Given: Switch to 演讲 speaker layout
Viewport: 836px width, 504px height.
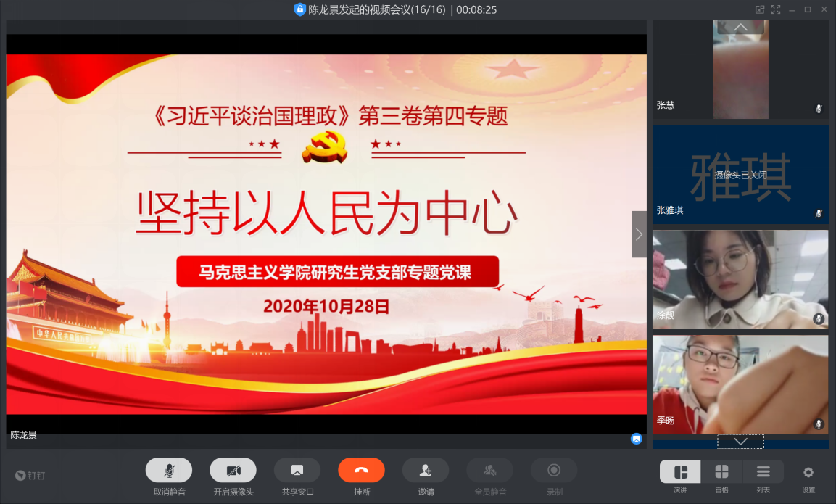Looking at the screenshot, I should pos(680,472).
